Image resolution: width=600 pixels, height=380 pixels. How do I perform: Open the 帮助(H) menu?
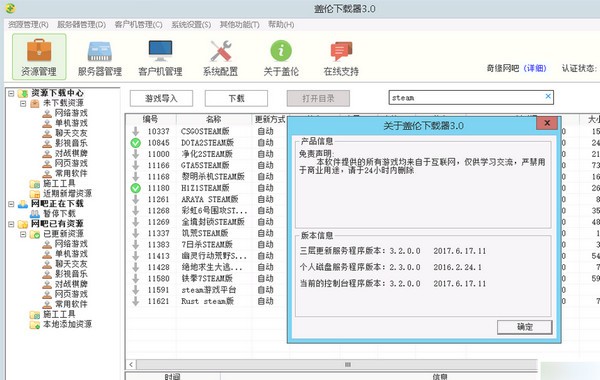tap(281, 24)
